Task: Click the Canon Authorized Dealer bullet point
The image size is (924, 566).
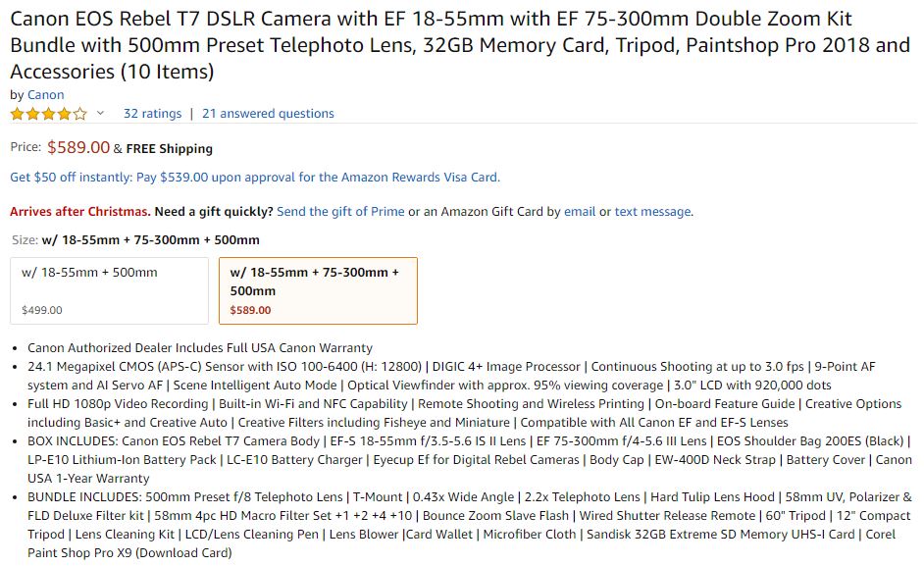Action: (200, 348)
